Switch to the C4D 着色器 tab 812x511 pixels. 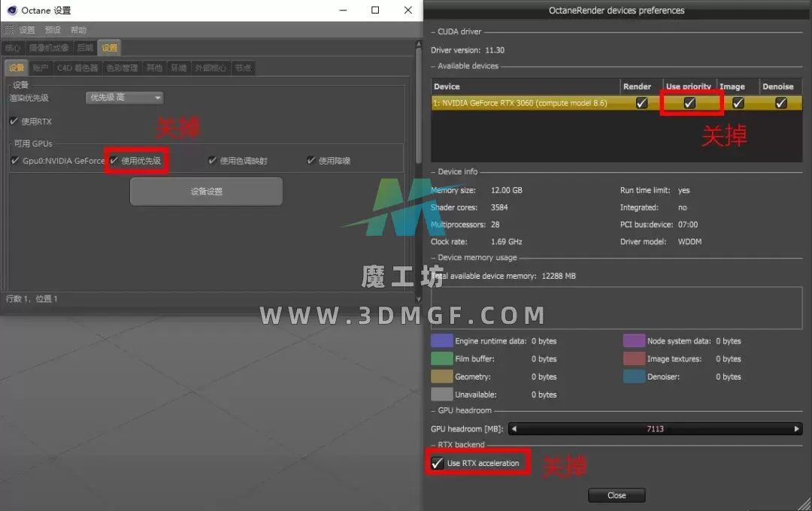click(77, 68)
